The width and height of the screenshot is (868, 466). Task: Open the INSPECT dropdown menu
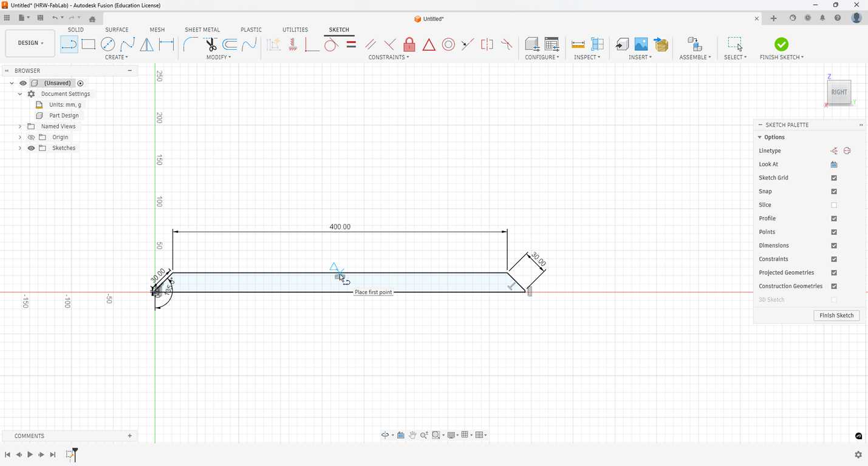[x=587, y=57]
